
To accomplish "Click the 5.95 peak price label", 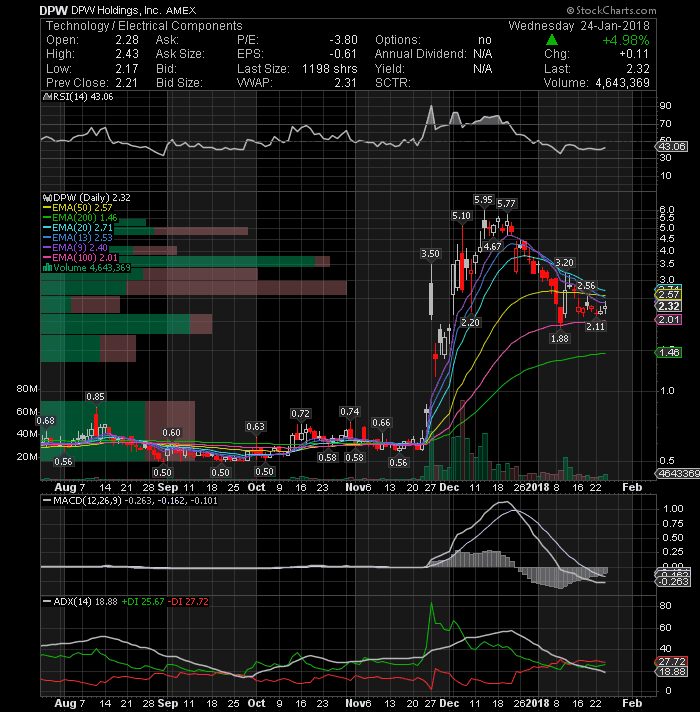I will point(483,200).
